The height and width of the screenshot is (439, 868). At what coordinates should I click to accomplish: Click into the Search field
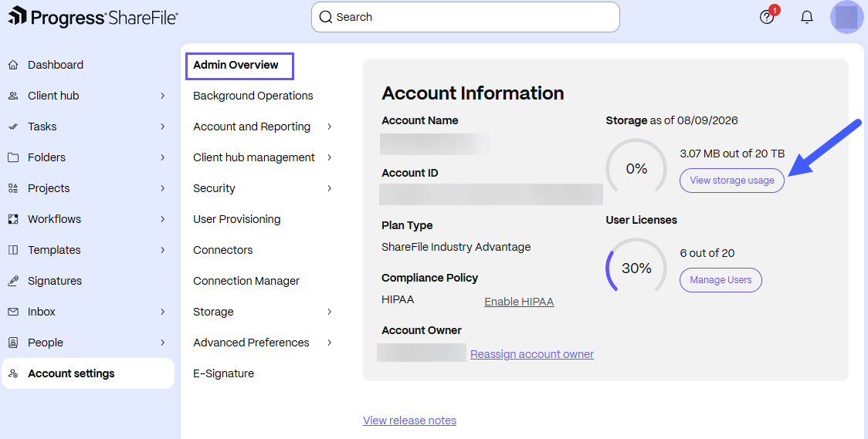pyautogui.click(x=466, y=17)
